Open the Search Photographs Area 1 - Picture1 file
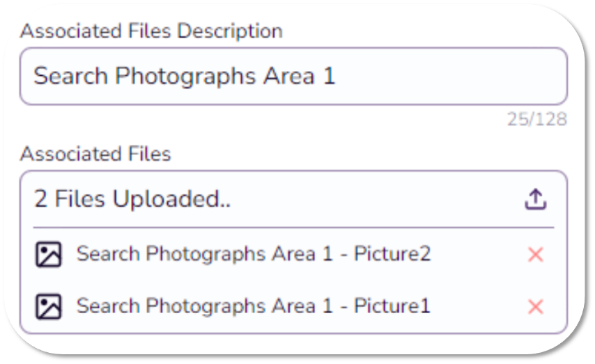The width and height of the screenshot is (595, 364). coord(253,306)
